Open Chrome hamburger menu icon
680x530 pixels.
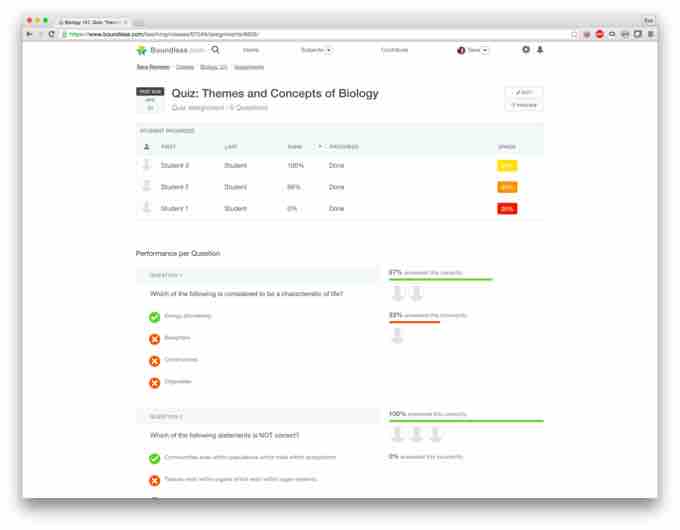651,34
